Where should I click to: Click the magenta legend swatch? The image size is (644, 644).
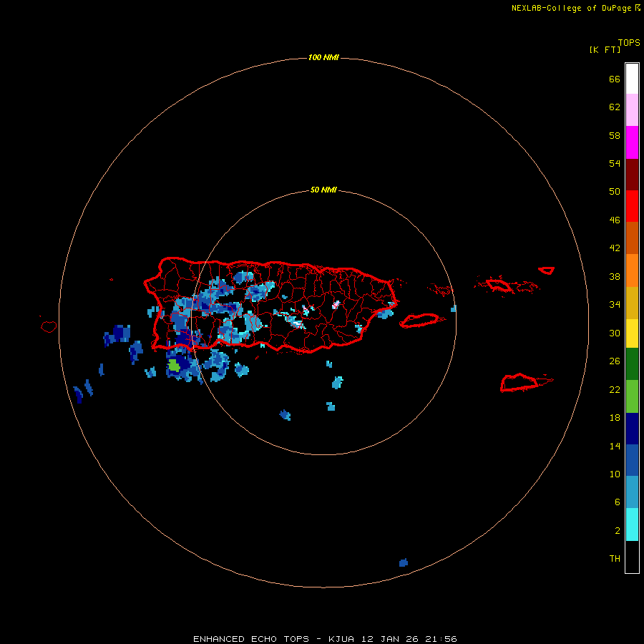(632, 142)
